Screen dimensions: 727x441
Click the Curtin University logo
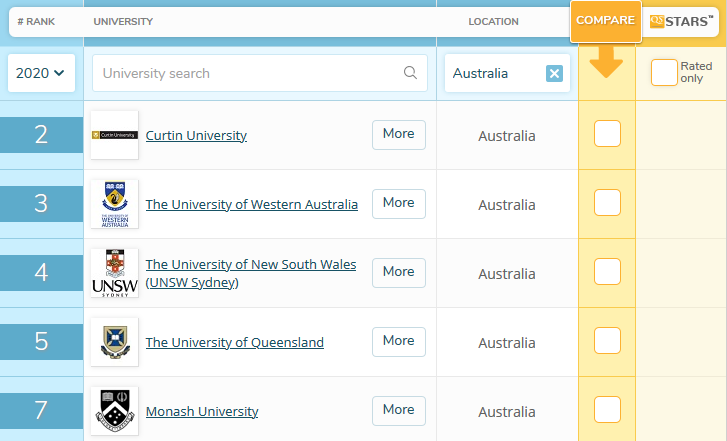(x=114, y=135)
